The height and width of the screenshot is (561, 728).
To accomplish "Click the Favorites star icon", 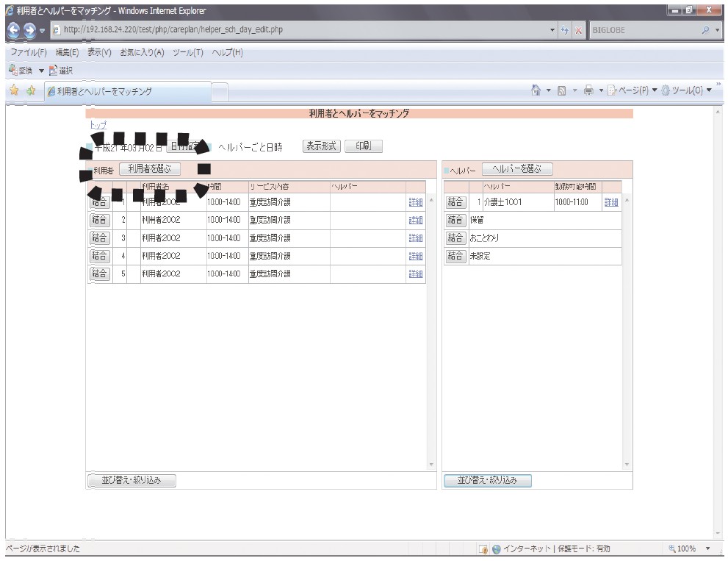I will [15, 90].
